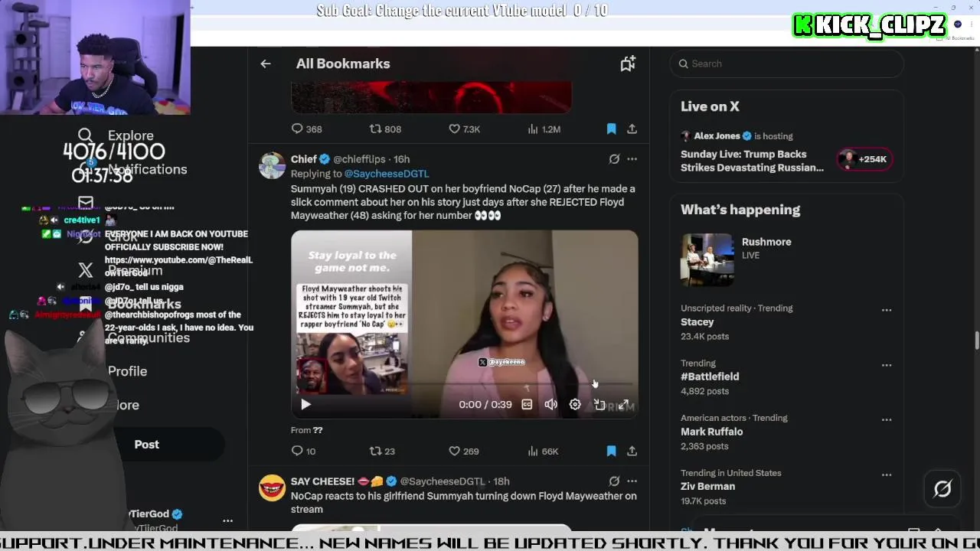Reply to Chief's post with 10 replies
The height and width of the screenshot is (551, 980).
pyautogui.click(x=304, y=451)
